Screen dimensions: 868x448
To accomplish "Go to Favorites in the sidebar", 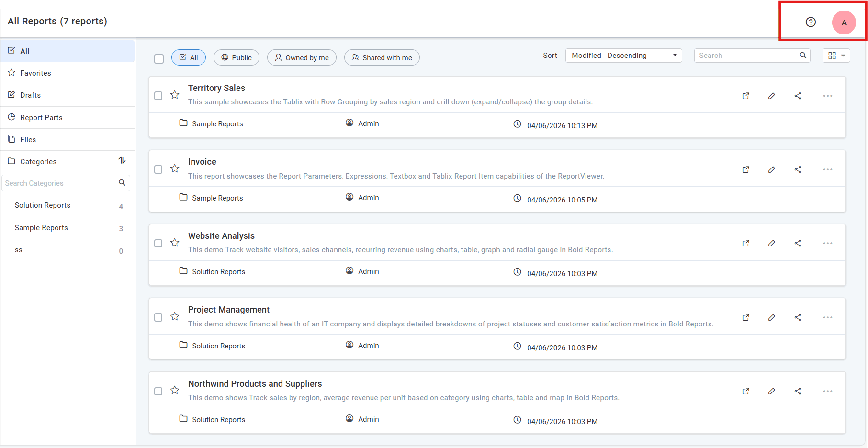I will [x=35, y=73].
